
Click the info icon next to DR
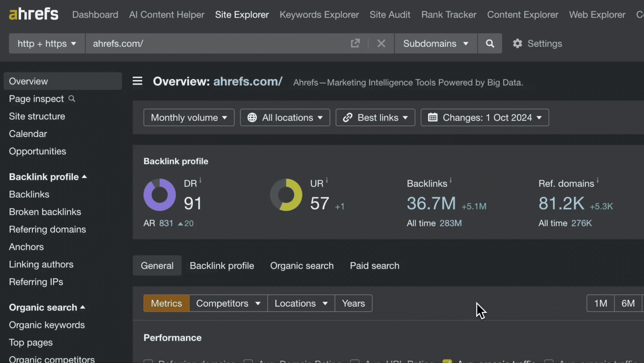(x=200, y=180)
